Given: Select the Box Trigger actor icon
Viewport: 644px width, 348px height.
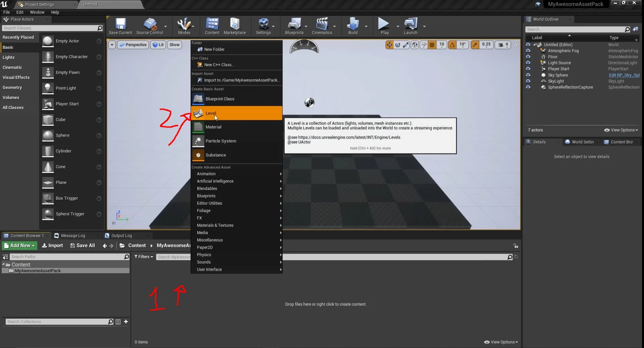Looking at the screenshot, I should coord(48,198).
